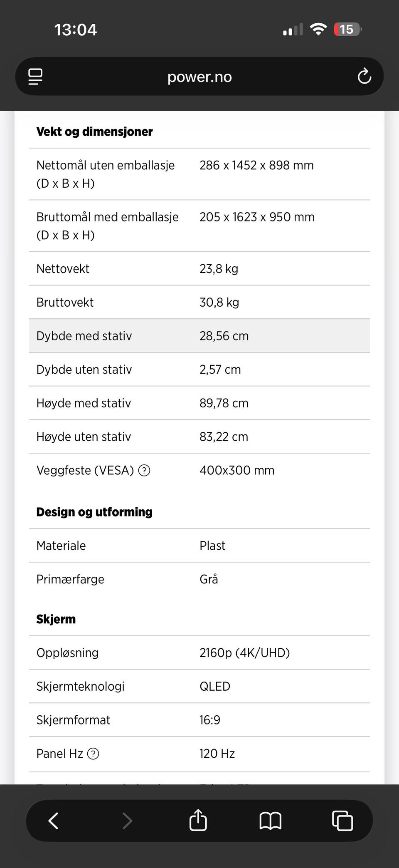
Task: Tap the battery indicator in status bar
Action: (347, 30)
